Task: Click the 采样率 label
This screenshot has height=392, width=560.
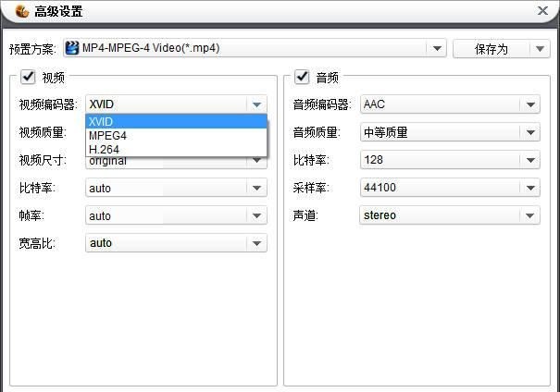Action: point(311,188)
